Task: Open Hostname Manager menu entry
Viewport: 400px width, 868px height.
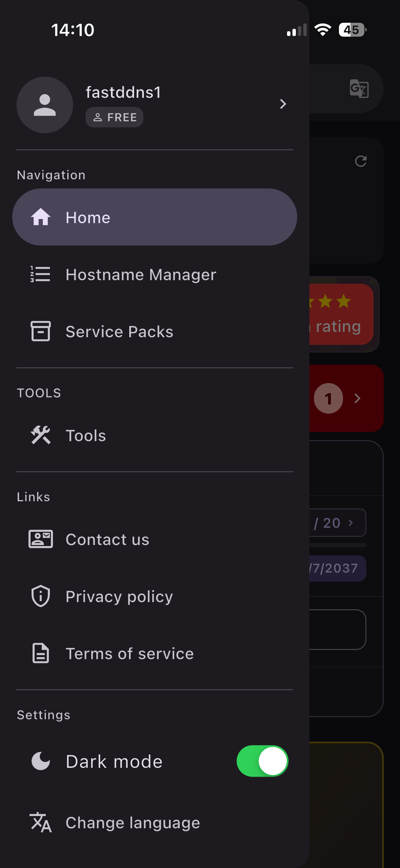Action: (140, 274)
